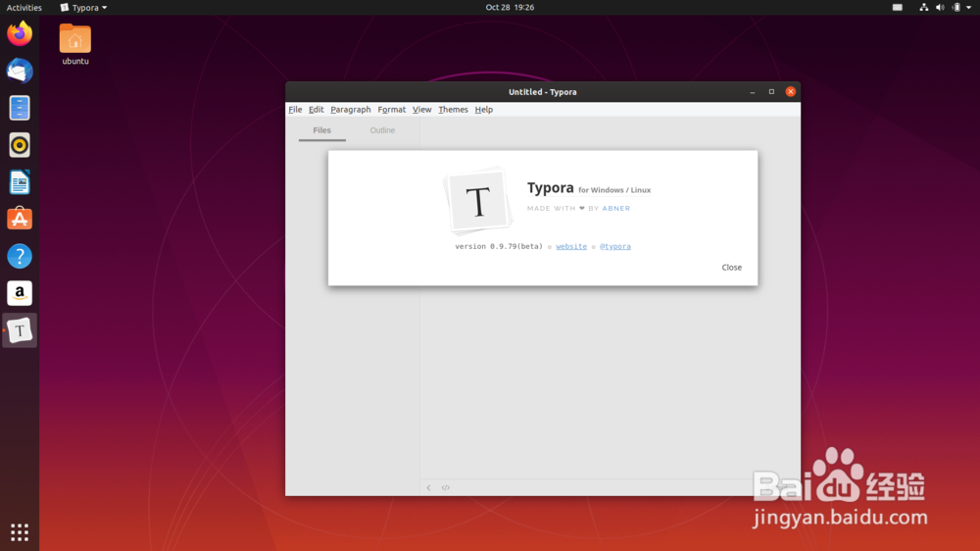The height and width of the screenshot is (551, 980).
Task: Open the volume indicator in top bar
Action: (940, 8)
